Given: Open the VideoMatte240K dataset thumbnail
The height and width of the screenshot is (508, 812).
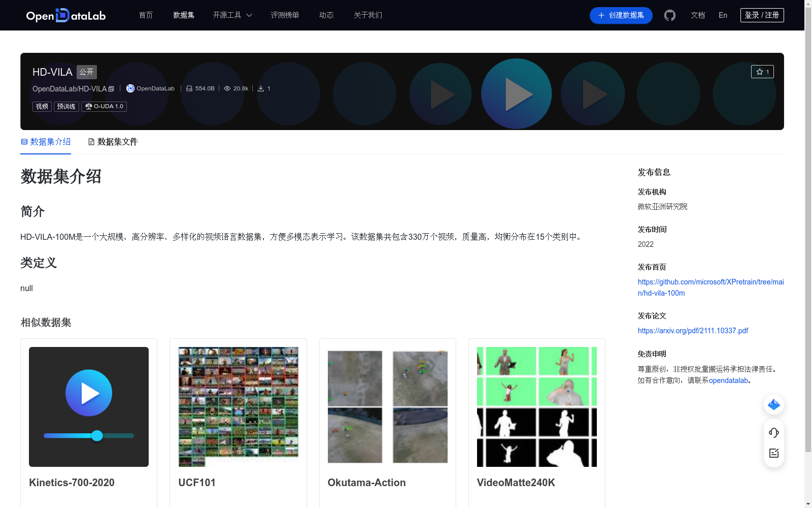Looking at the screenshot, I should [537, 407].
